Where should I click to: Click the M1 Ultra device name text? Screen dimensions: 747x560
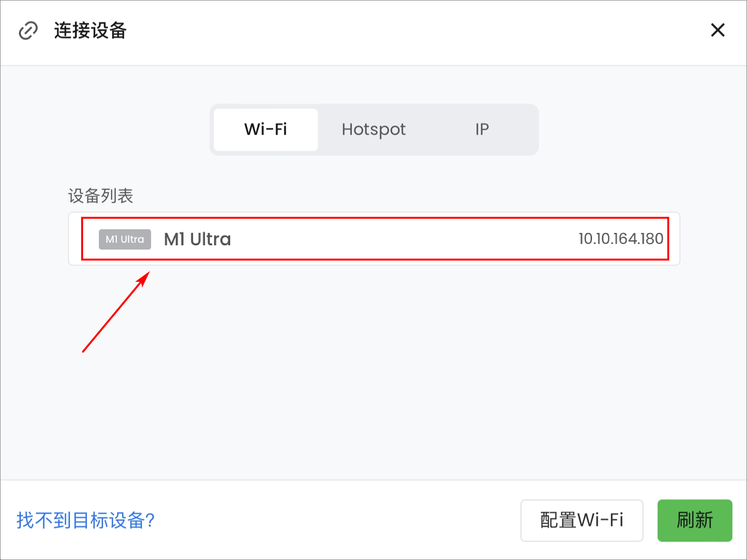pos(197,239)
